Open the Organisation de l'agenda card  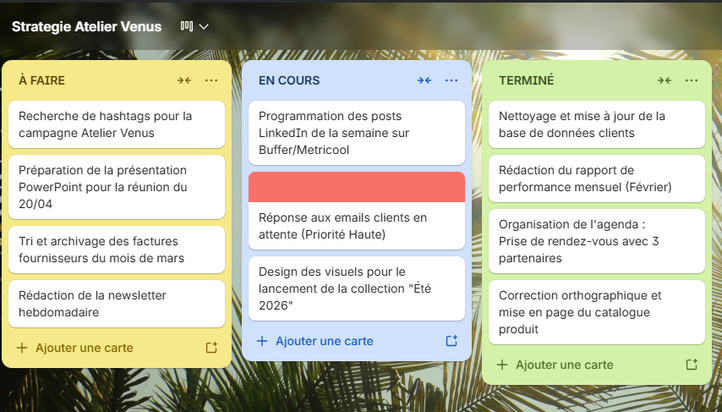(x=596, y=241)
